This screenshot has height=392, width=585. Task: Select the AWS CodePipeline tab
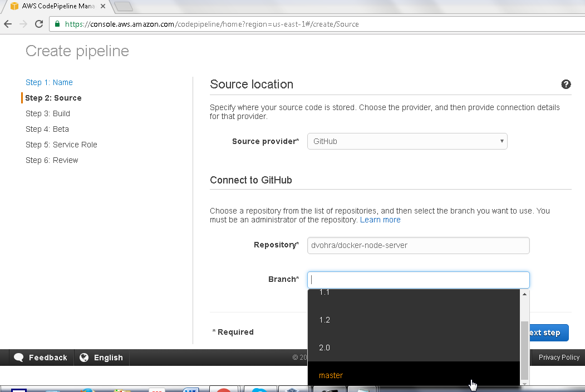[58, 6]
